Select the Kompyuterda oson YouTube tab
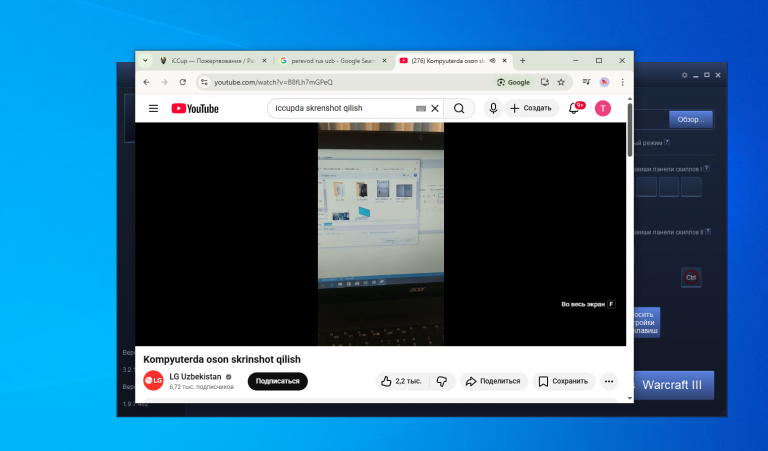The width and height of the screenshot is (768, 451). [447, 61]
